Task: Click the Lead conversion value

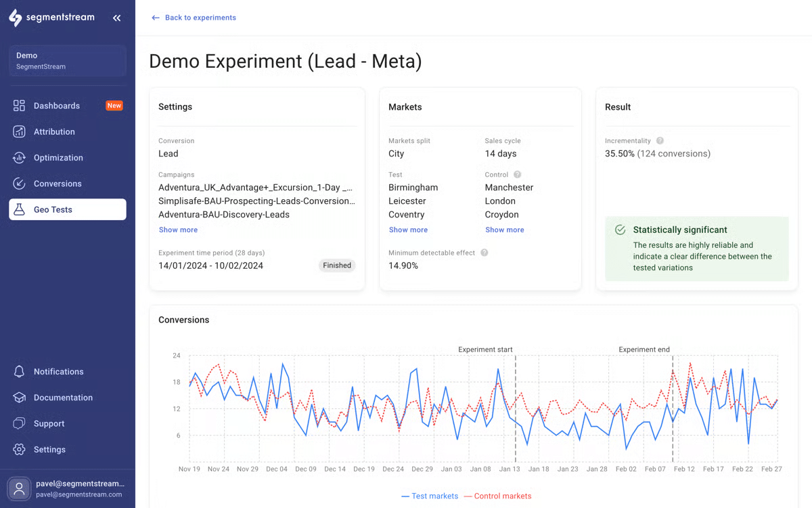Action: (x=168, y=154)
